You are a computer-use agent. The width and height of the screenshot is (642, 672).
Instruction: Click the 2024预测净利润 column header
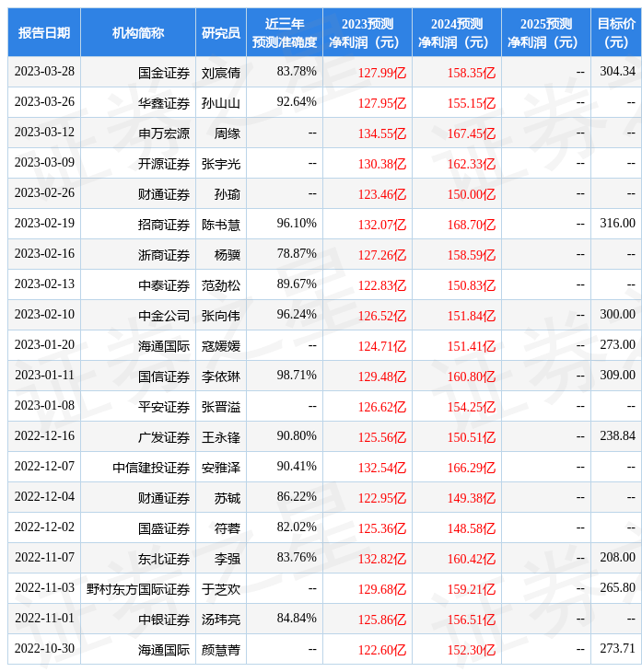tap(457, 32)
